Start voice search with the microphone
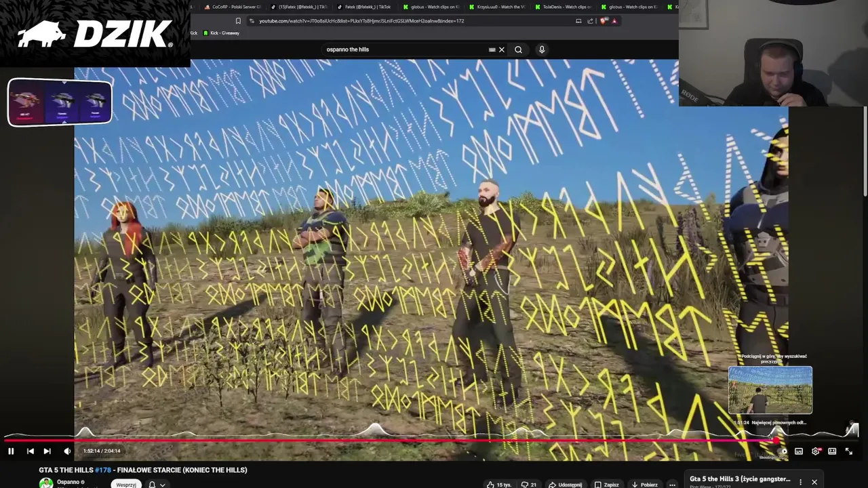This screenshot has height=488, width=868. point(541,49)
